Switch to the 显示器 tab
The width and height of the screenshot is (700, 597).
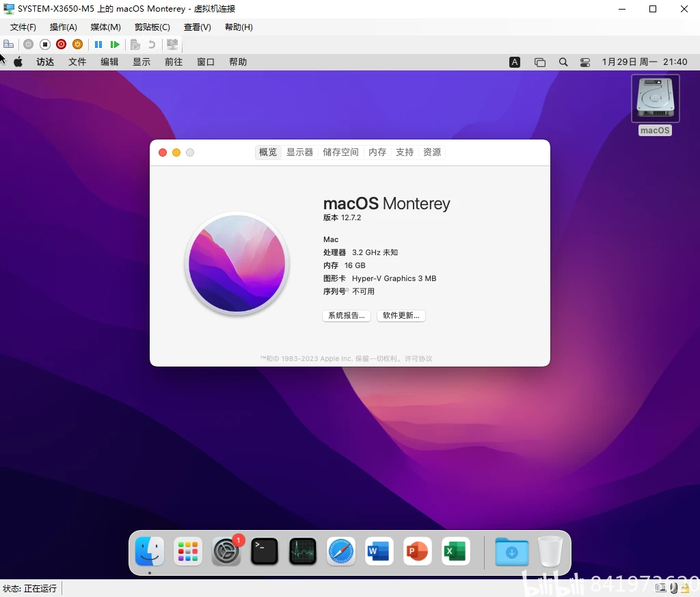300,152
